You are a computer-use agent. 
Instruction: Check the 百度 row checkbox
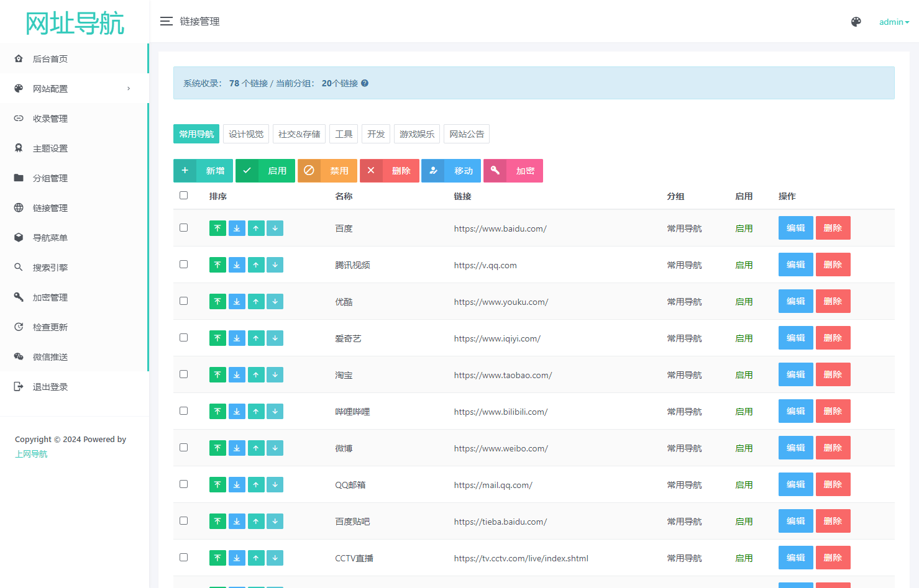pyautogui.click(x=183, y=228)
